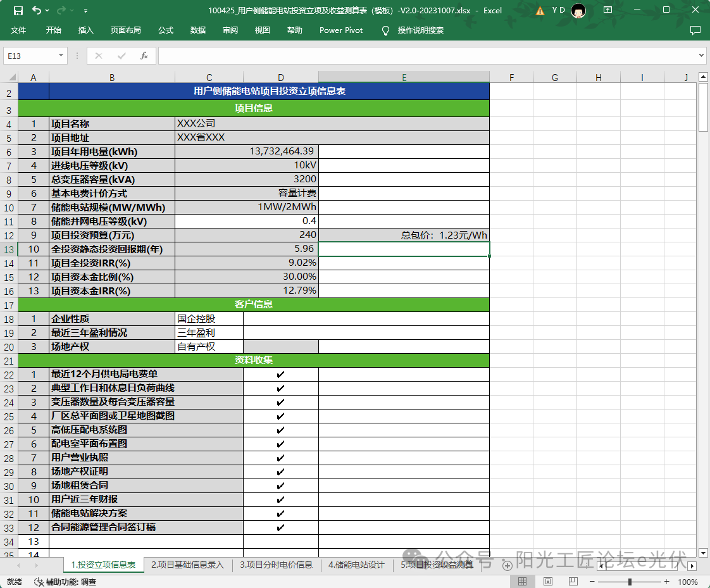Open the ribbon display options icon
The height and width of the screenshot is (588, 710).
pyautogui.click(x=607, y=10)
